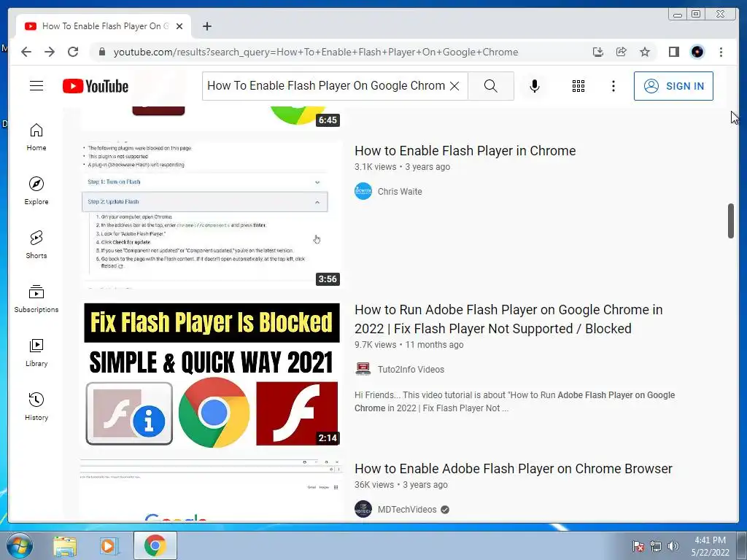Open Explore in the sidebar
Screen dimensions: 747x560
pyautogui.click(x=36, y=190)
